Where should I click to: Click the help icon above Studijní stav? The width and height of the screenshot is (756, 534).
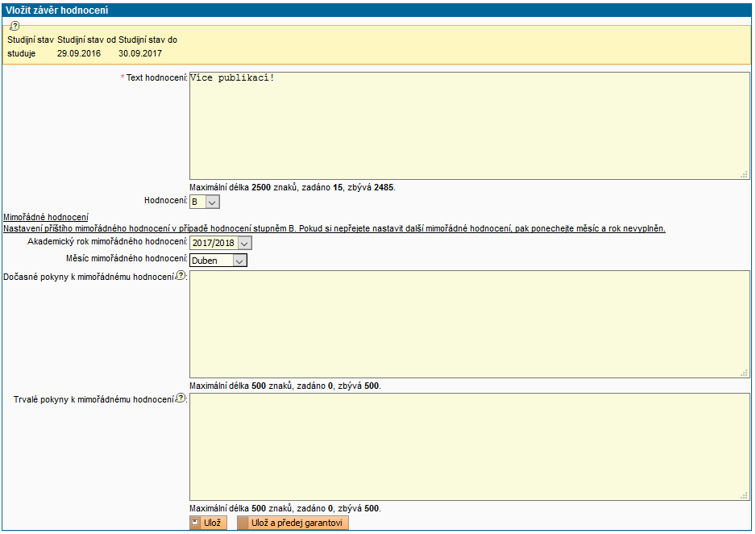15,26
